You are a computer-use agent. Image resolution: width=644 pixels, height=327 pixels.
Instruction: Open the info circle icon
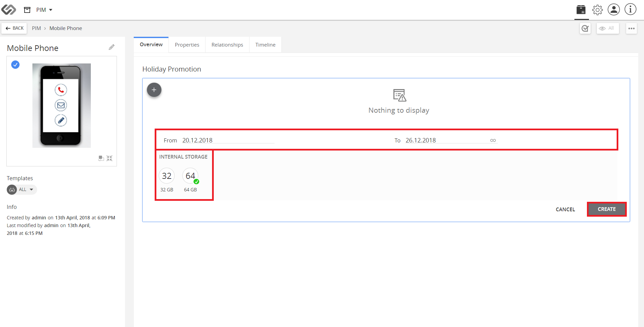(630, 9)
